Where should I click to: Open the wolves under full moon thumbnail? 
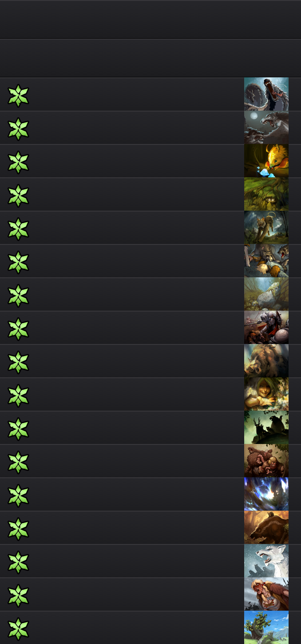(x=266, y=128)
